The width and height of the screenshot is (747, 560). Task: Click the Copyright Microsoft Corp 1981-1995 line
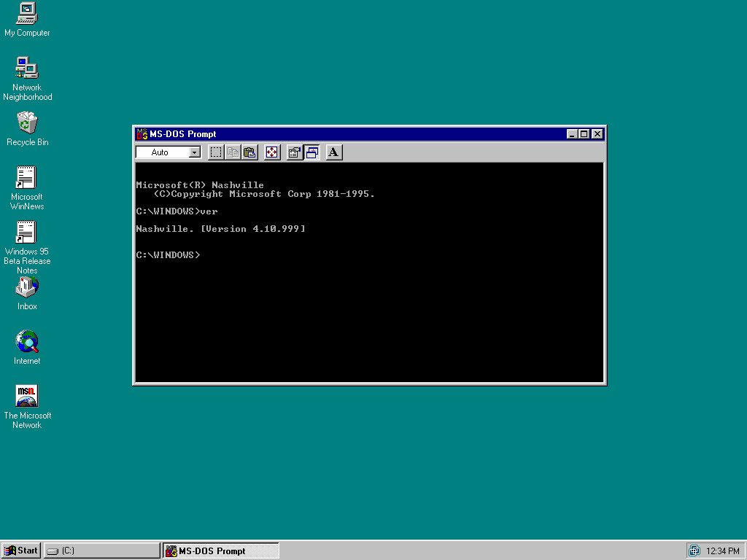(264, 194)
